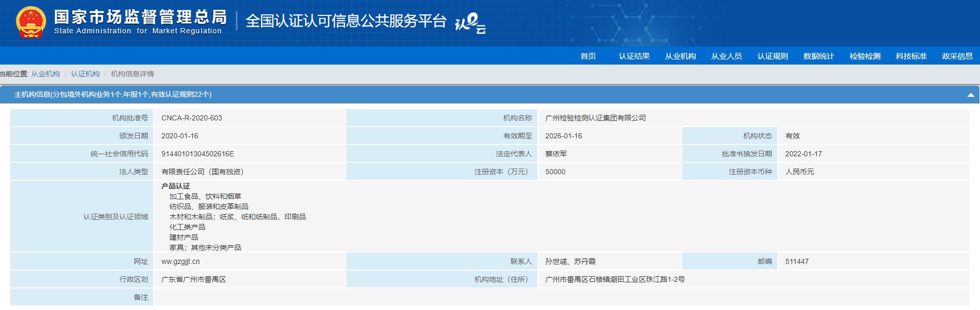Open 数据统计 in the top navigation
This screenshot has height=310, width=980.
point(818,56)
